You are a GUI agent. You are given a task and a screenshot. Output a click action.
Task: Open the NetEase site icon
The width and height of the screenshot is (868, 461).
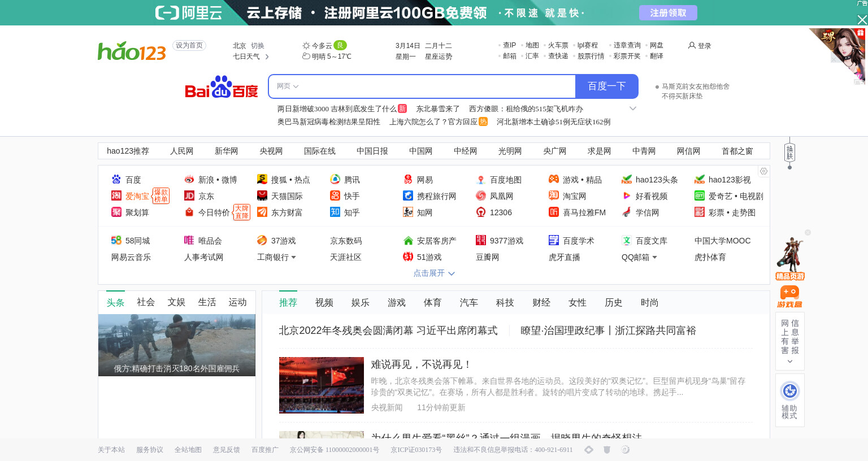407,179
